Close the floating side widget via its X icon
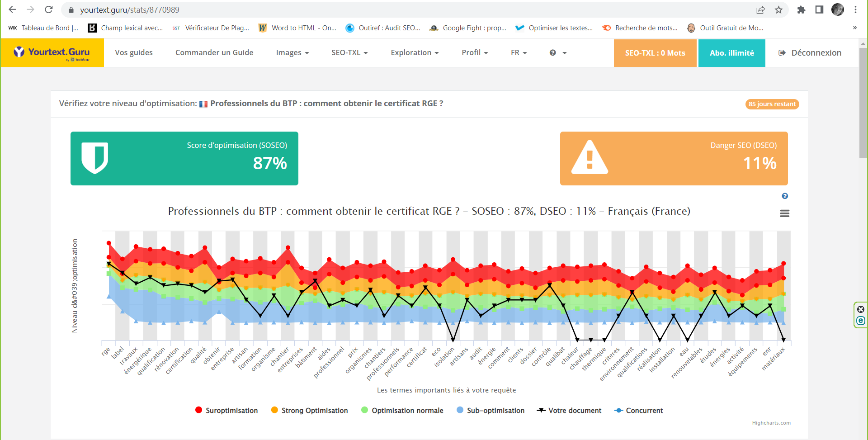 coord(860,309)
